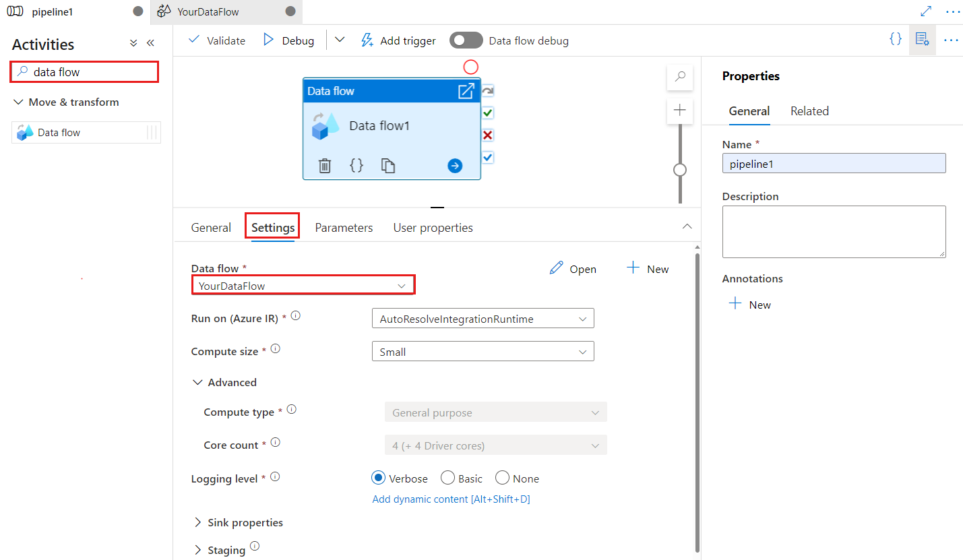The height and width of the screenshot is (560, 963).
Task: Open Data flow1 via its open-in-new icon
Action: click(x=466, y=90)
